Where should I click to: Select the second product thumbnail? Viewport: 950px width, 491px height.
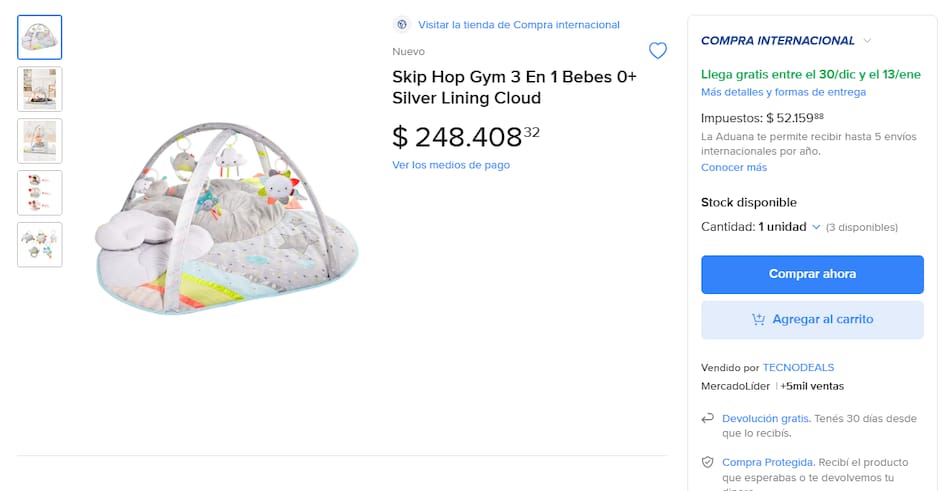coord(40,89)
